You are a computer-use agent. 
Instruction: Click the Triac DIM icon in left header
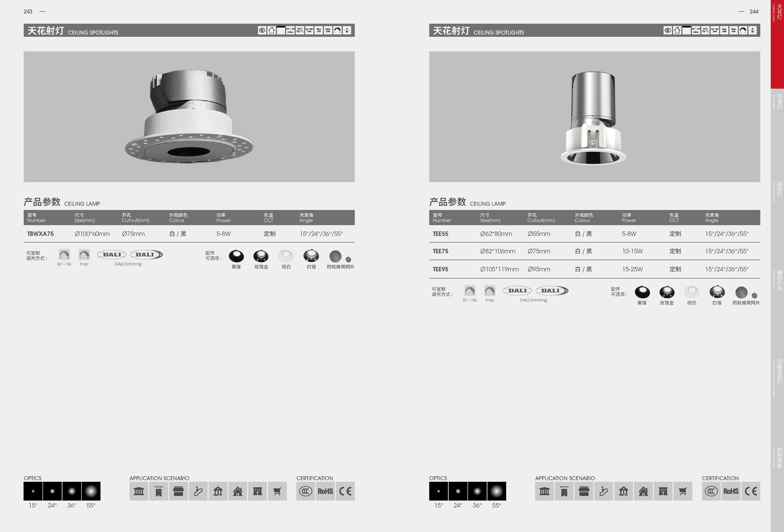tap(318, 30)
